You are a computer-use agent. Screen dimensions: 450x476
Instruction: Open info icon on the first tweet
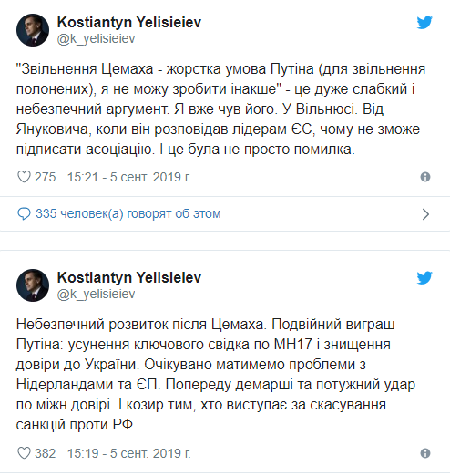(425, 177)
